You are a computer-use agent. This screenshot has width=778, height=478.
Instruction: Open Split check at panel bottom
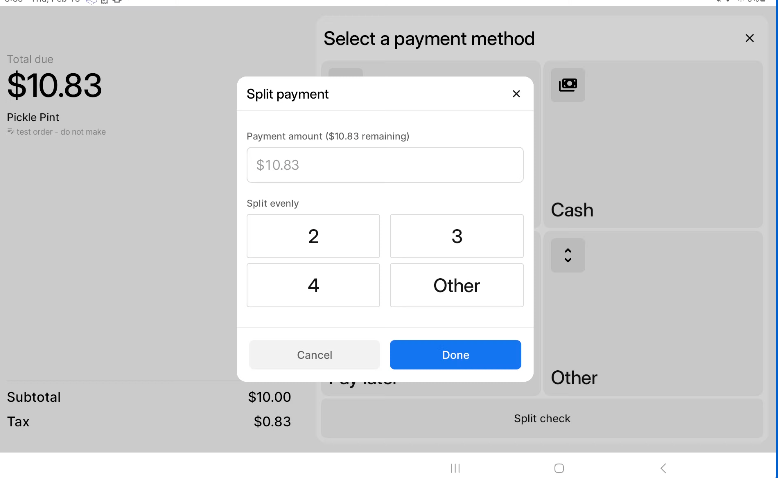542,418
